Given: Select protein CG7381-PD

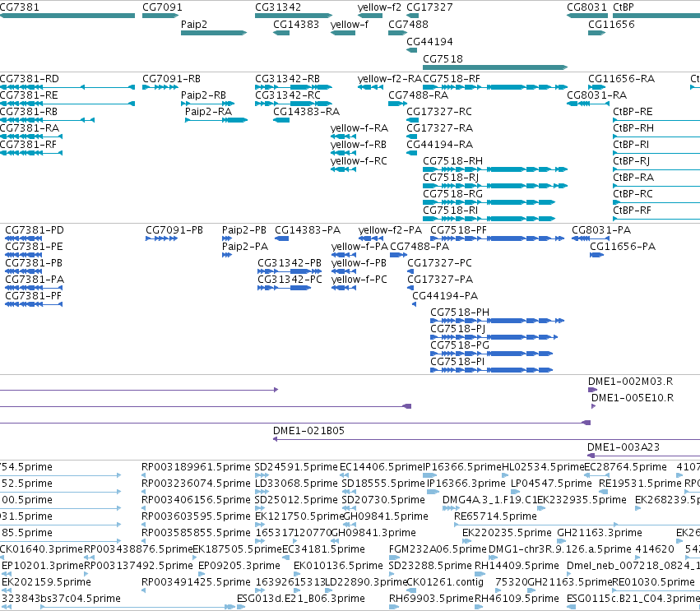Looking at the screenshot, I should [35, 230].
